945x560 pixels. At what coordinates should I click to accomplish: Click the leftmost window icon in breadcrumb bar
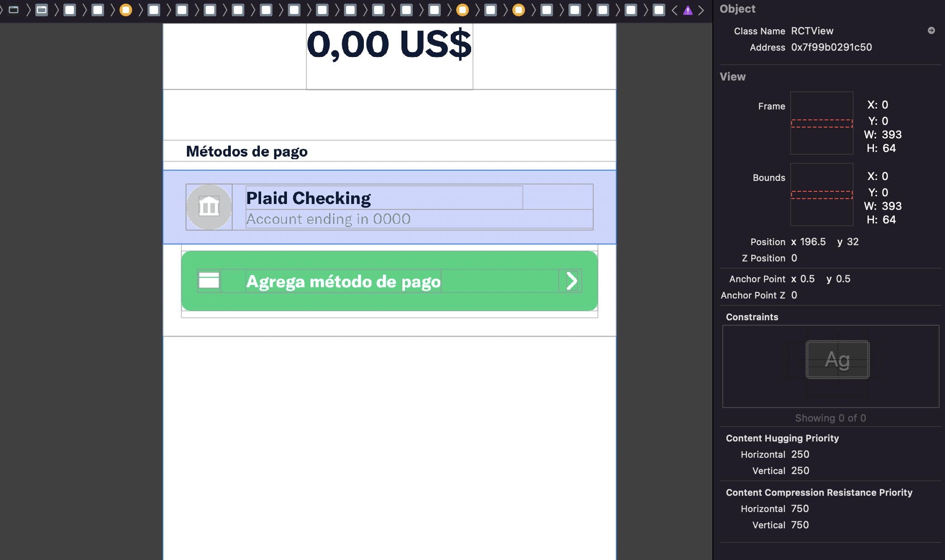tap(14, 10)
